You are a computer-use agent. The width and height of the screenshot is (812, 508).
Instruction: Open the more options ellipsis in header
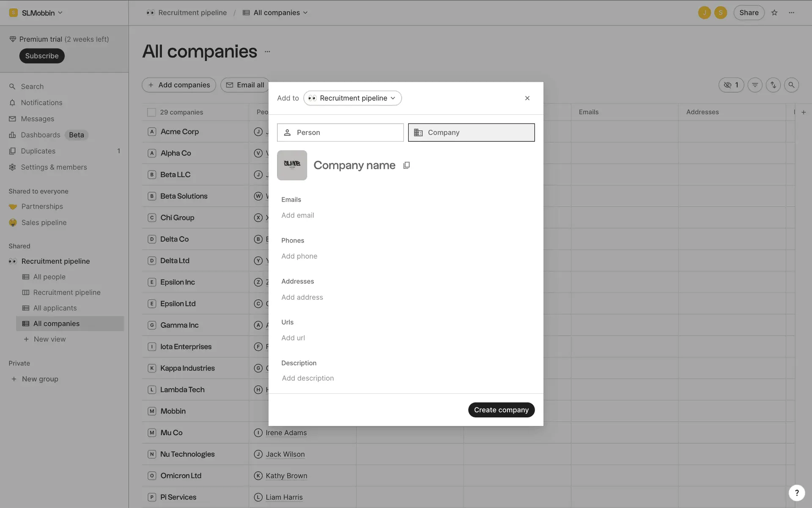point(791,13)
